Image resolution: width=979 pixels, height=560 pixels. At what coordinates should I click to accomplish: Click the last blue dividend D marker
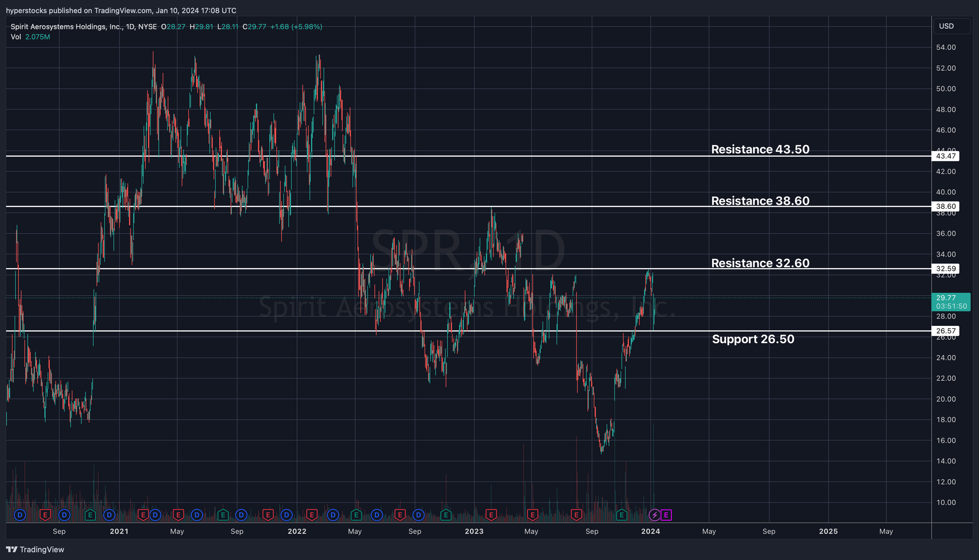point(419,515)
